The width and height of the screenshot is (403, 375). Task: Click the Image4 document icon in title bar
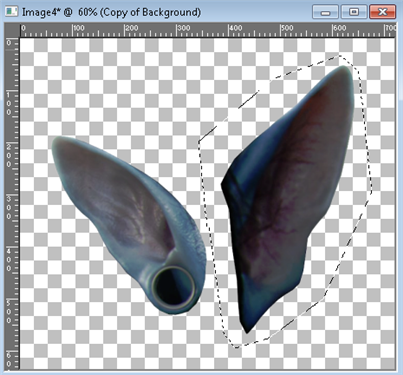(x=11, y=12)
